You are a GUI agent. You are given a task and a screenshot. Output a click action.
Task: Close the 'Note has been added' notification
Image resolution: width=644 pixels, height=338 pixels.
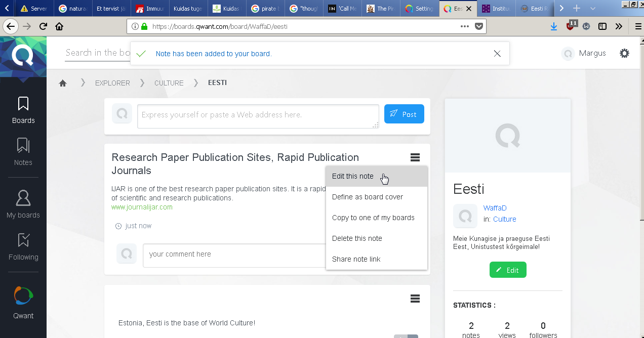point(497,54)
